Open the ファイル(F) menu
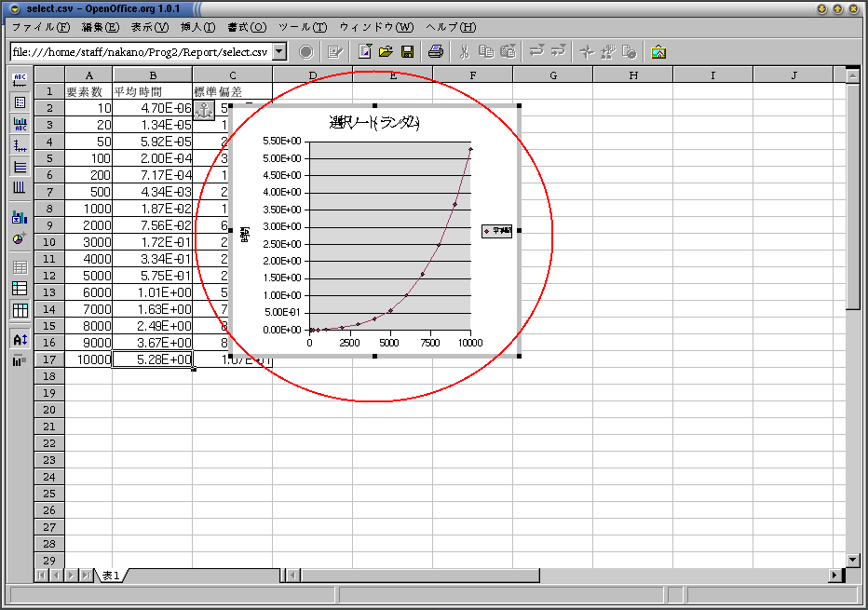Viewport: 868px width, 610px height. [41, 27]
